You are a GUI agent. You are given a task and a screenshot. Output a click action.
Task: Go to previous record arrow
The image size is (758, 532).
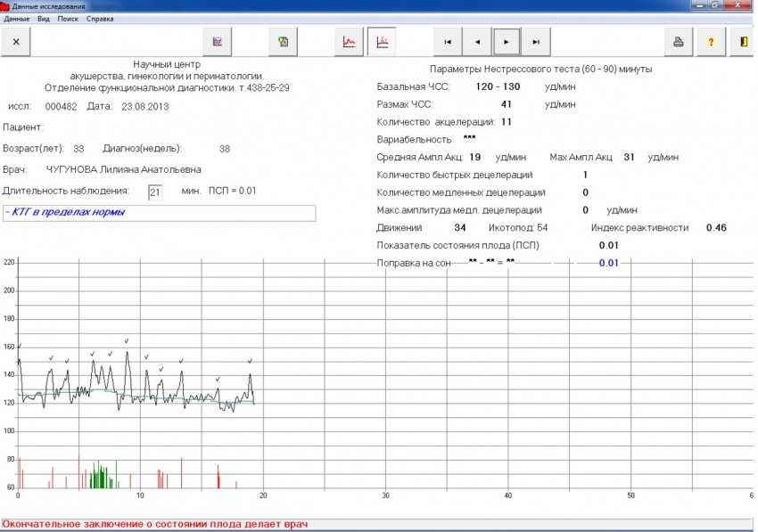[477, 42]
